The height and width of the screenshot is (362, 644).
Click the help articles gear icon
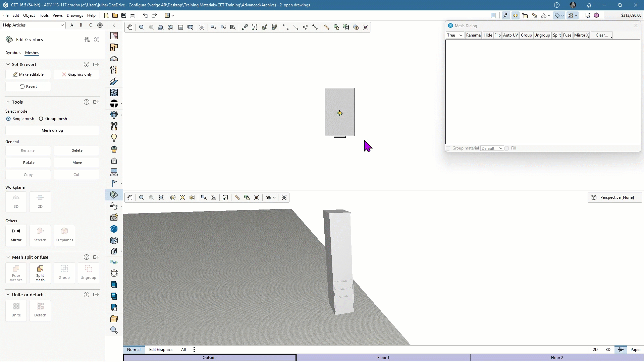click(100, 25)
